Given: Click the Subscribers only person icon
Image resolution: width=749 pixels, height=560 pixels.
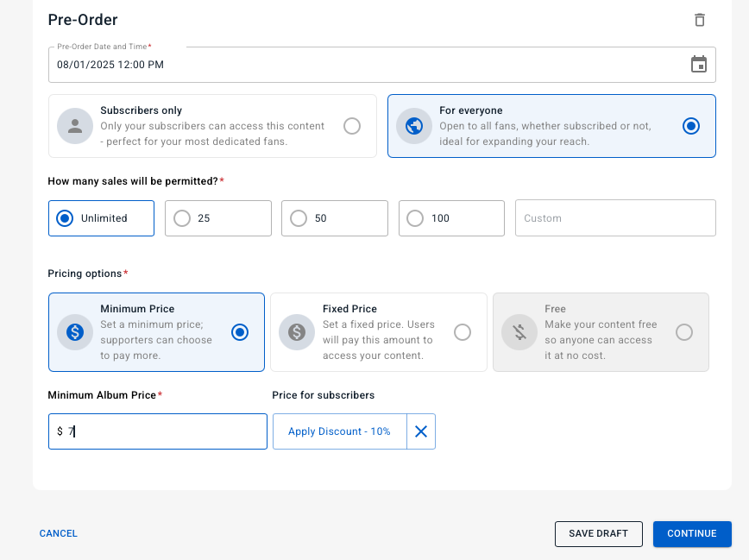Looking at the screenshot, I should click(75, 126).
